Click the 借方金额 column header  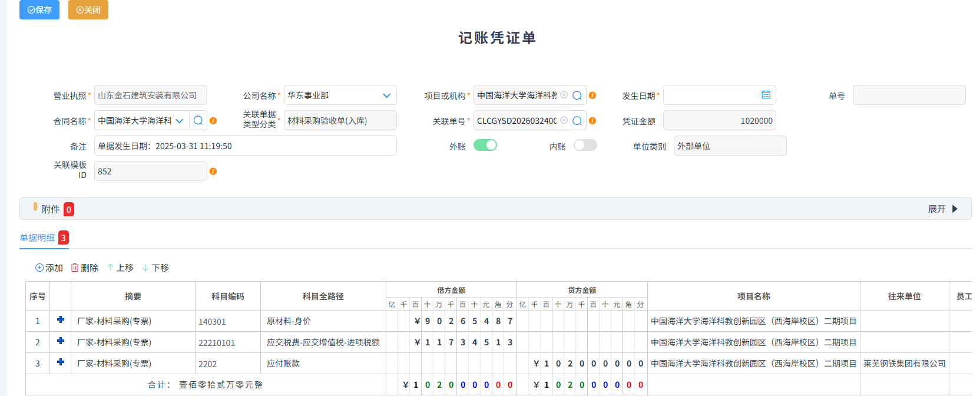pyautogui.click(x=451, y=290)
